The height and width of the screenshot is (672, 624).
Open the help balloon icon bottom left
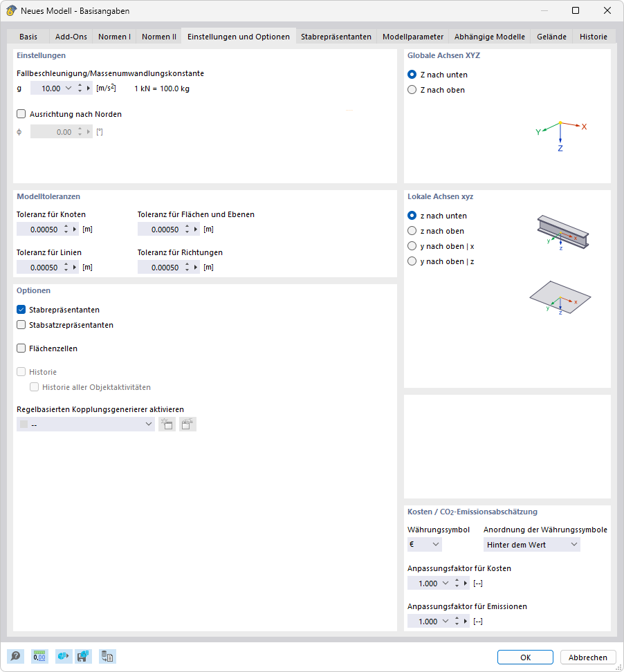pos(15,656)
